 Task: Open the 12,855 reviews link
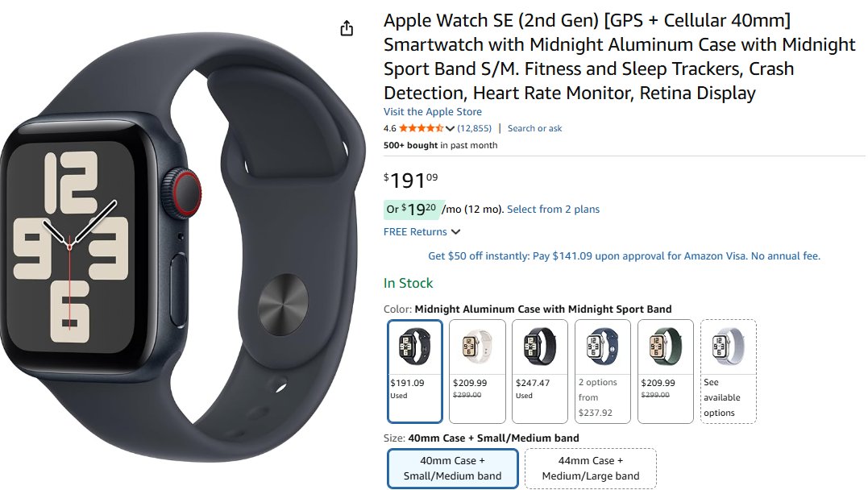coord(475,128)
